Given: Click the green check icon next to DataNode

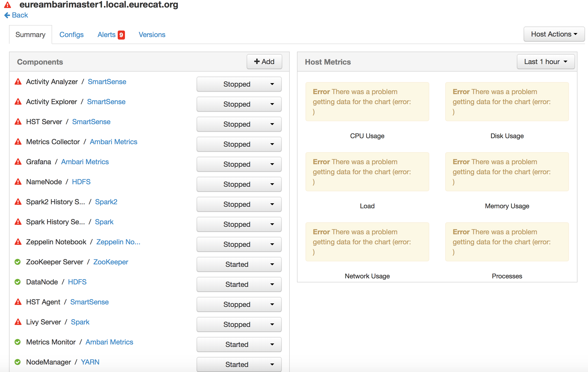Looking at the screenshot, I should (18, 282).
